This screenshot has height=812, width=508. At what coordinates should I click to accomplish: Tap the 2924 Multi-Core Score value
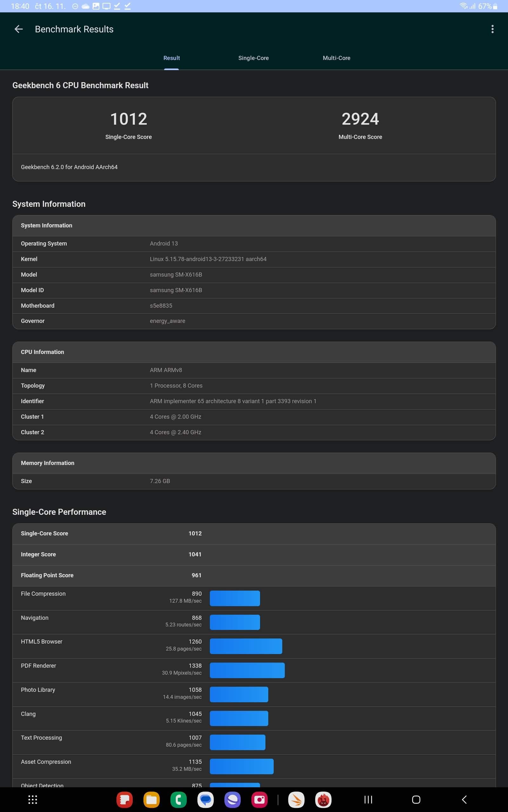(360, 119)
